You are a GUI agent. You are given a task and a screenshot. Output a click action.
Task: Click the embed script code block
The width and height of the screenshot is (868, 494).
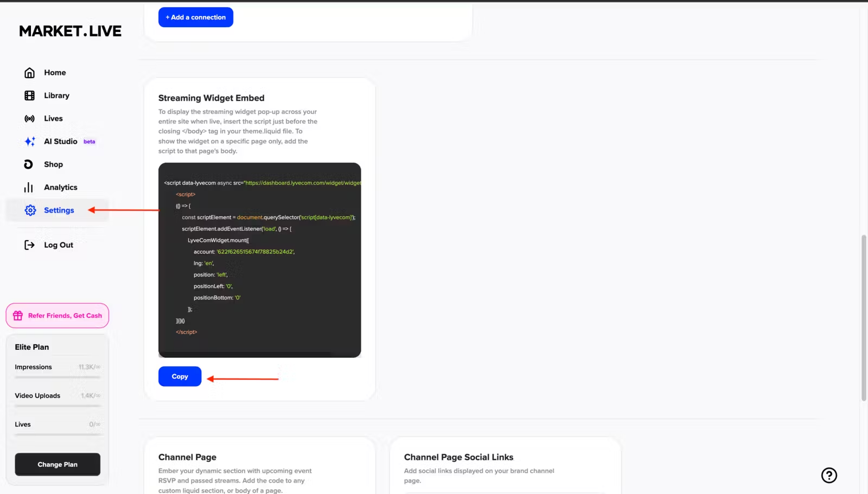[x=259, y=260]
